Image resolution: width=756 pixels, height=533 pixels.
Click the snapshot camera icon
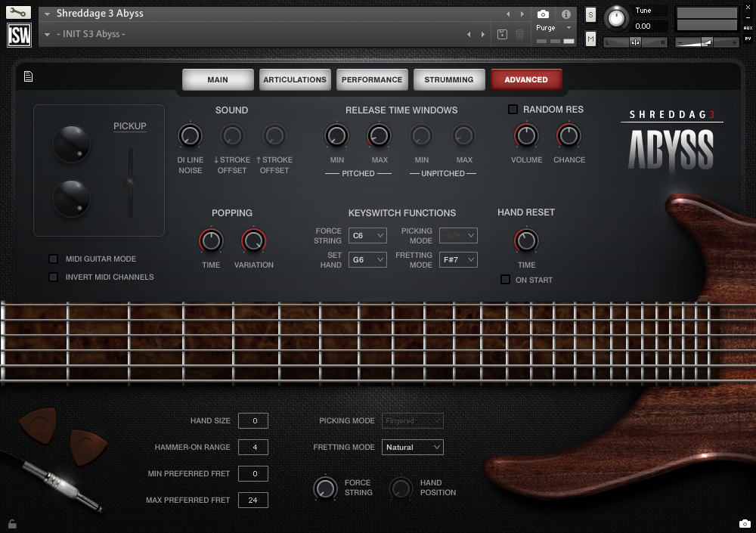(x=542, y=14)
